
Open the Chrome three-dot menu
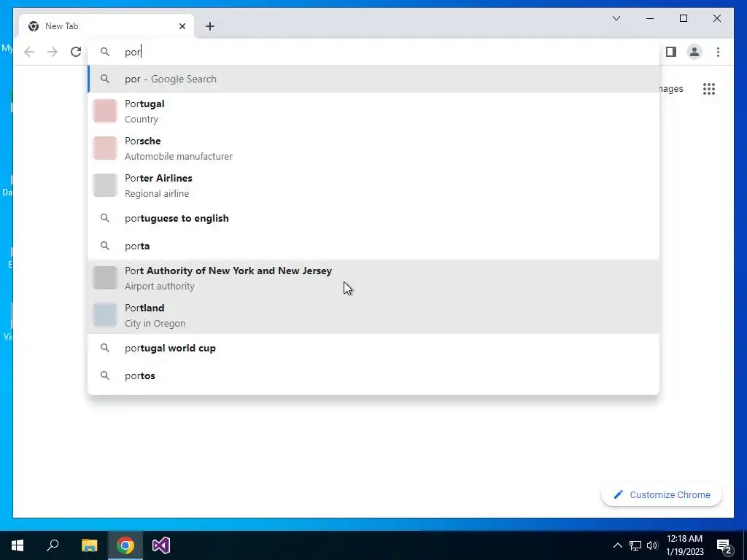[x=718, y=52]
